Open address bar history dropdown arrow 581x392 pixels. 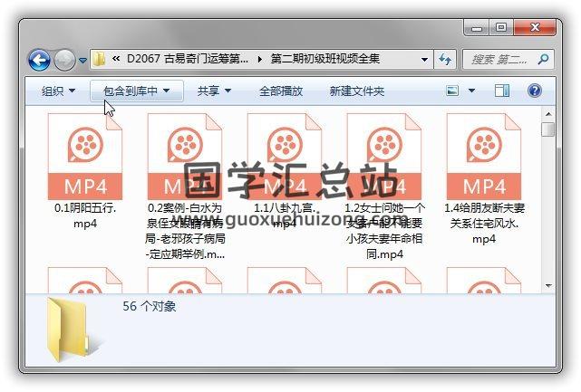tap(424, 59)
